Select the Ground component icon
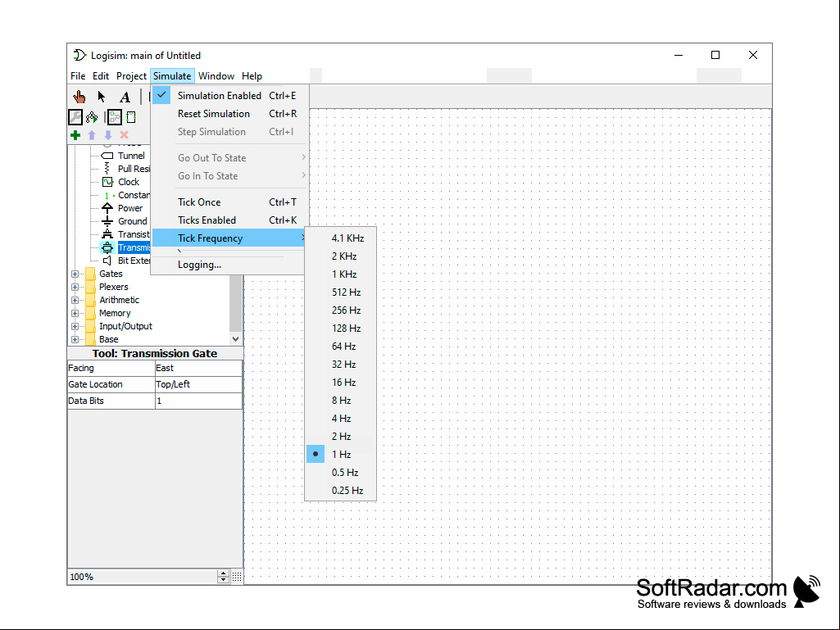 click(107, 221)
